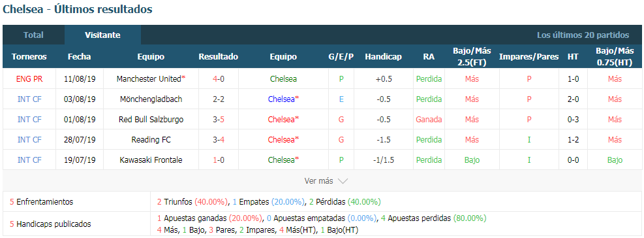
Task: Click the 1-0 result against Kawasaki Frontale
Action: pyautogui.click(x=219, y=160)
